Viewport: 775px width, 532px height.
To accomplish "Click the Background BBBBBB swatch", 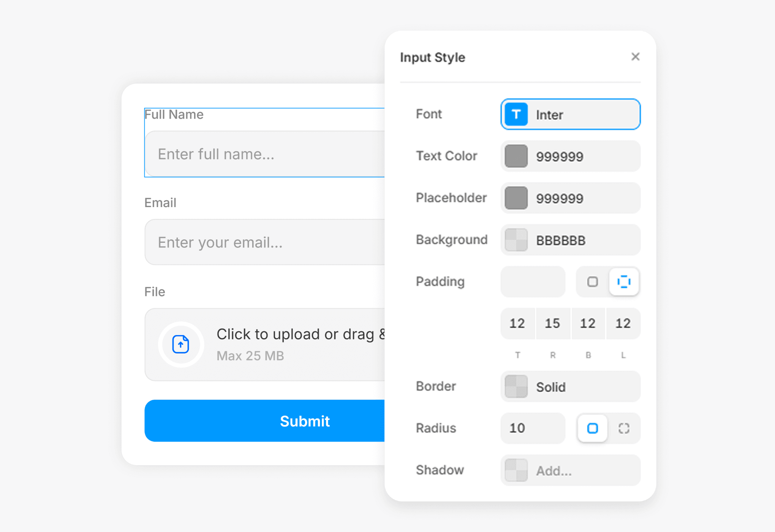I will click(516, 240).
